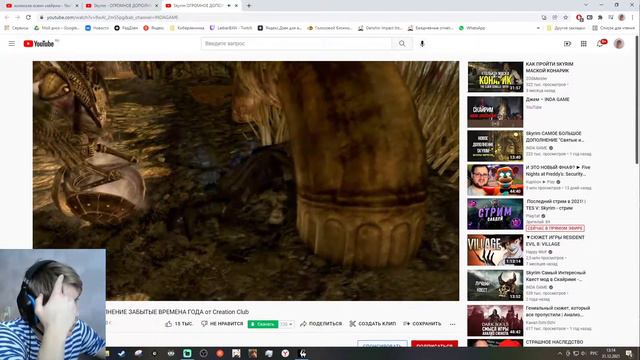The height and width of the screenshot is (360, 640).
Task: Click the НЕ НРАВИТСЯ dislike button
Action: pos(222,324)
